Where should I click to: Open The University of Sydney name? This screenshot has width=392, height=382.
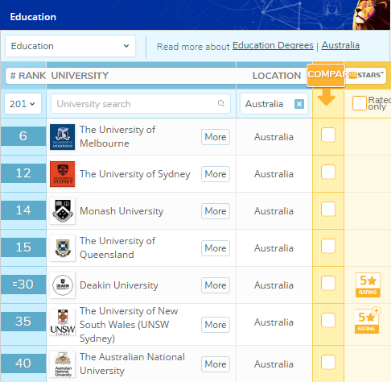point(135,174)
